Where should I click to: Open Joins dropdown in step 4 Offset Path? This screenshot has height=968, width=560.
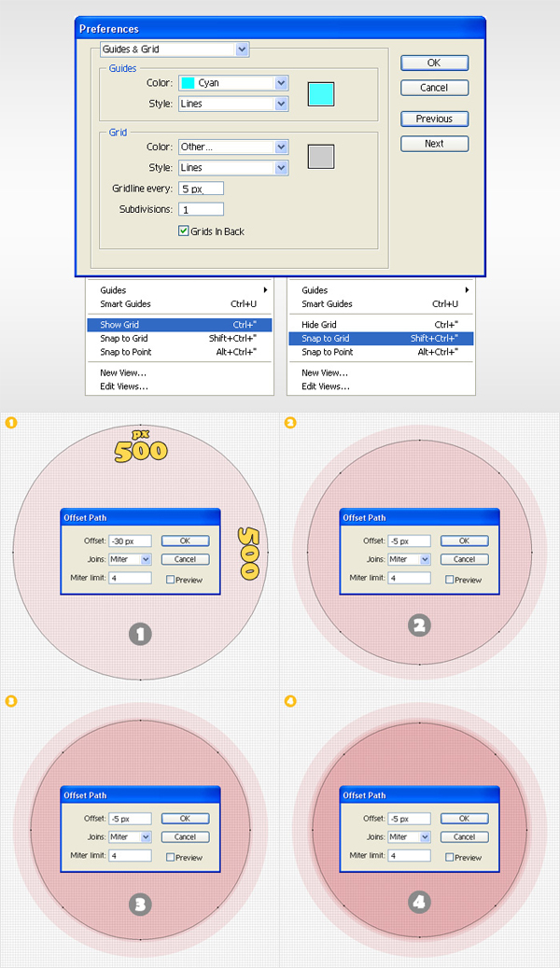(x=410, y=837)
